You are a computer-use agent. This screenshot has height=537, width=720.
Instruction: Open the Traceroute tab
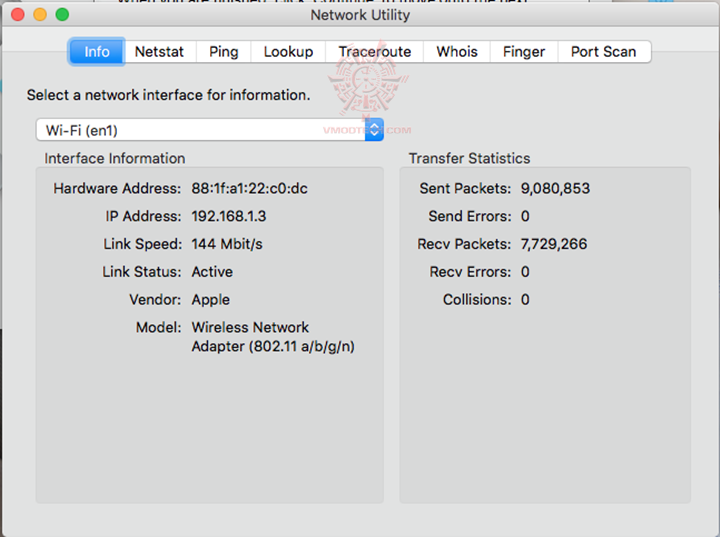374,52
